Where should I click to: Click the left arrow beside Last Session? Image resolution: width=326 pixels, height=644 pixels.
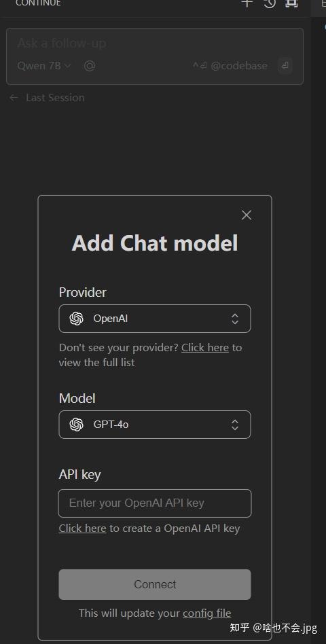[x=14, y=97]
